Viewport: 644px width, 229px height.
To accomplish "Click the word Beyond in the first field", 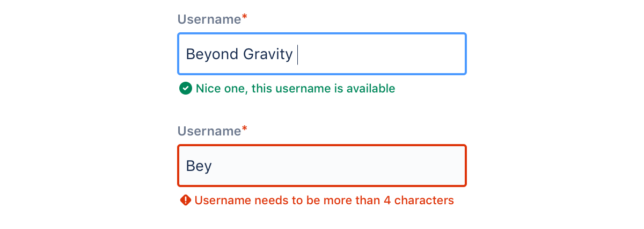I will [x=207, y=54].
